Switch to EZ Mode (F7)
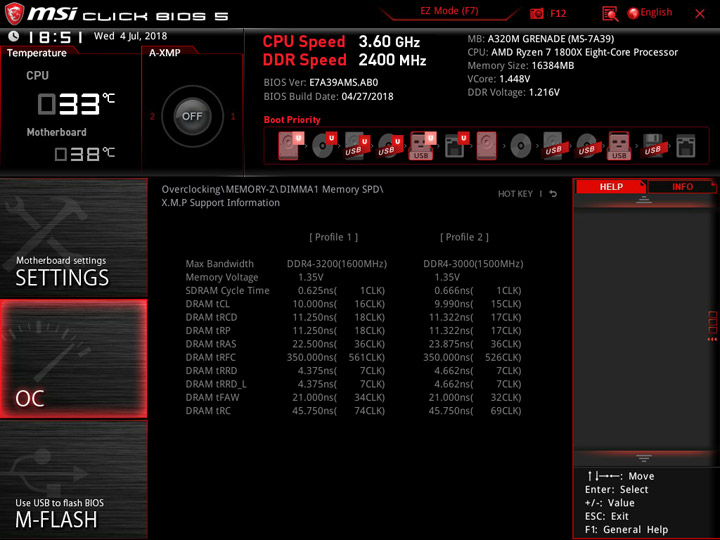 point(450,11)
